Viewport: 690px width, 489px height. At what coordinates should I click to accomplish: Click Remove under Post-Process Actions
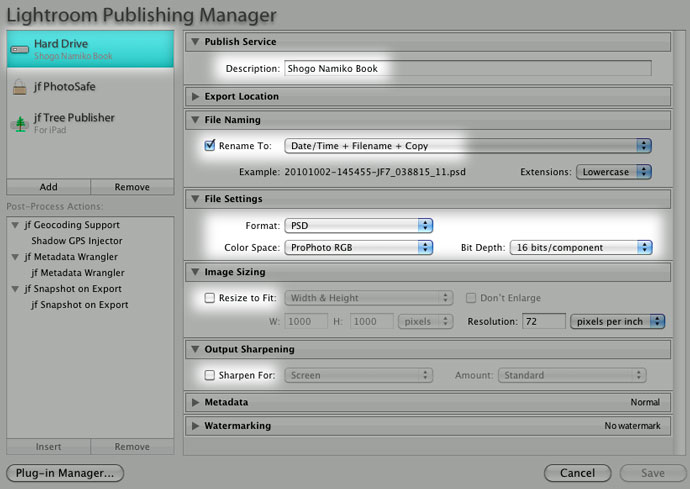pyautogui.click(x=132, y=447)
